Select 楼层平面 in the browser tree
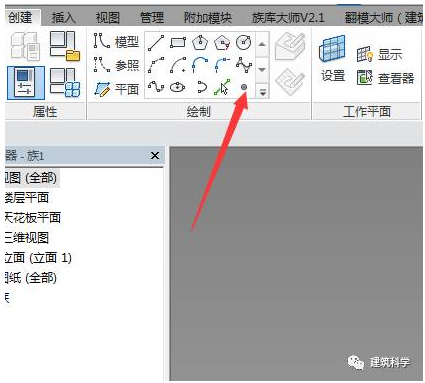The image size is (425, 383). [x=27, y=198]
